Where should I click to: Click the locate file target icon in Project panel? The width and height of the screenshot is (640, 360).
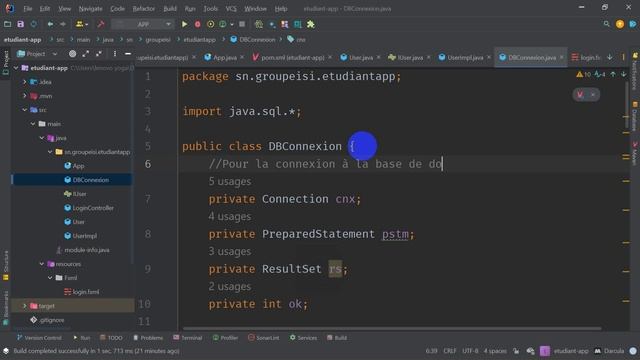[x=72, y=54]
